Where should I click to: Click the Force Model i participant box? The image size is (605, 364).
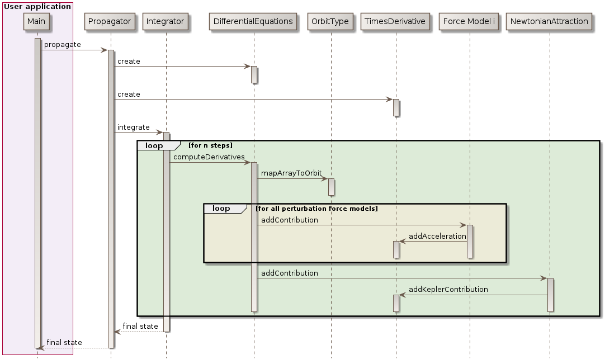[x=469, y=21]
